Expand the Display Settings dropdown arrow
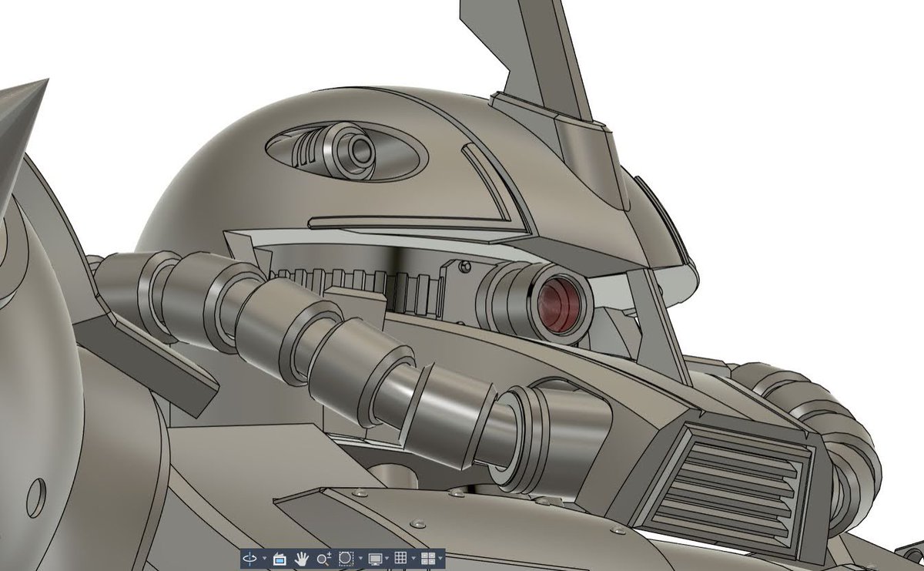 coord(387,558)
